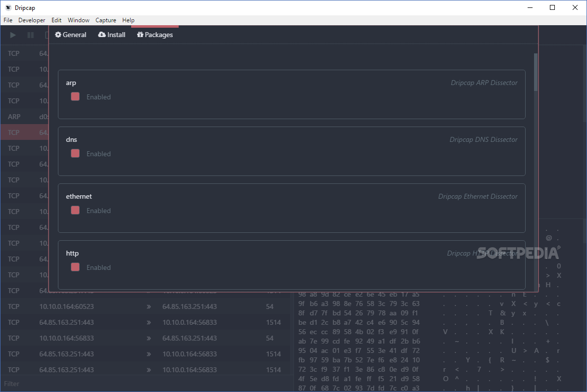Click the http package name
Image resolution: width=587 pixels, height=392 pixels.
[x=72, y=253]
